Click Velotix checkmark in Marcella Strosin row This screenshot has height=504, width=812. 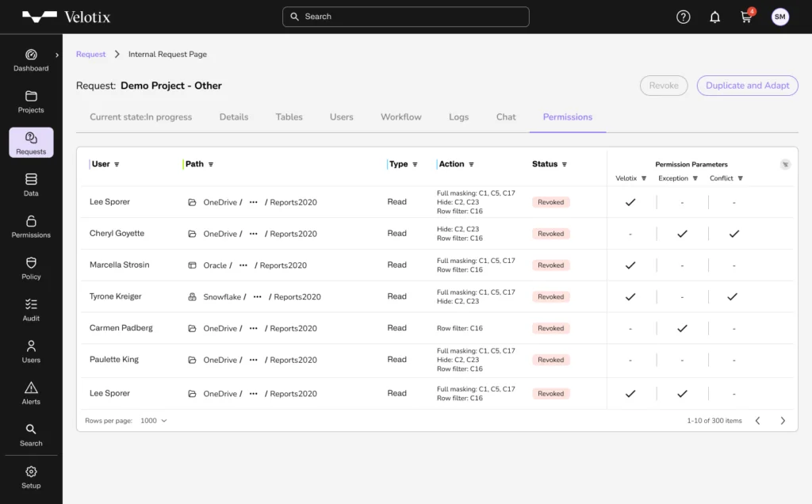630,265
